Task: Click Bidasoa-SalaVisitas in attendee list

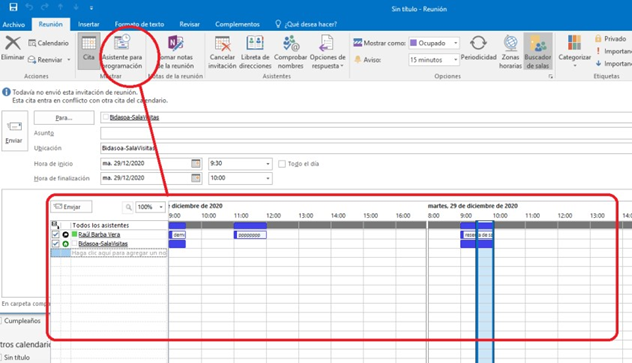Action: click(103, 244)
